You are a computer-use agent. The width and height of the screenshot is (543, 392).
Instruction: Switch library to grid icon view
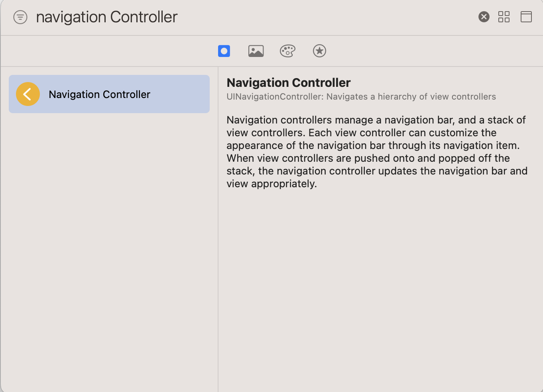(x=504, y=17)
